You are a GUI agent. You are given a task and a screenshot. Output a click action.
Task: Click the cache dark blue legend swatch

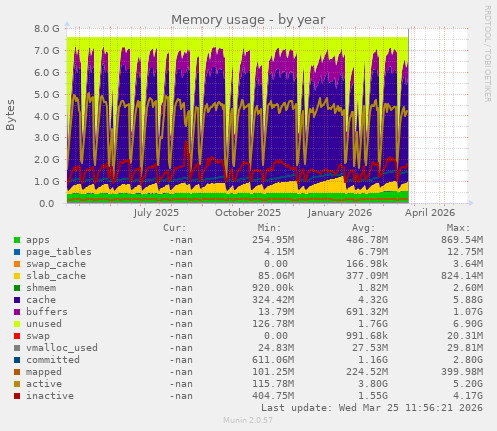[17, 300]
